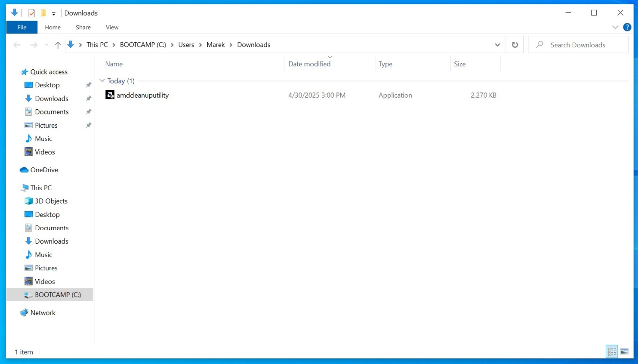Screen dimensions: 638x364
Task: Click the New folder icon in title bar
Action: click(43, 13)
